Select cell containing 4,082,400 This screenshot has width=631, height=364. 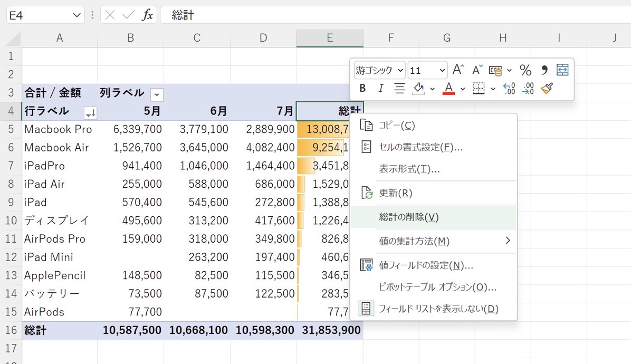pyautogui.click(x=263, y=147)
